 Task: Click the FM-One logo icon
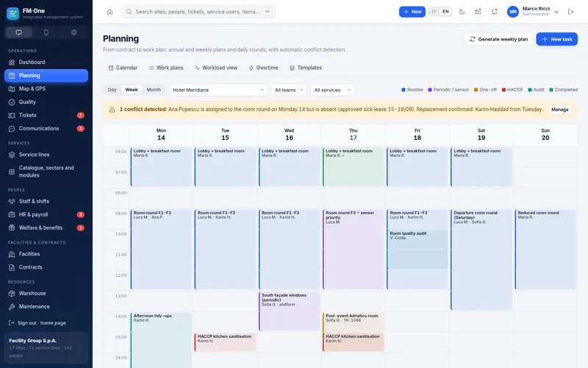(12, 14)
